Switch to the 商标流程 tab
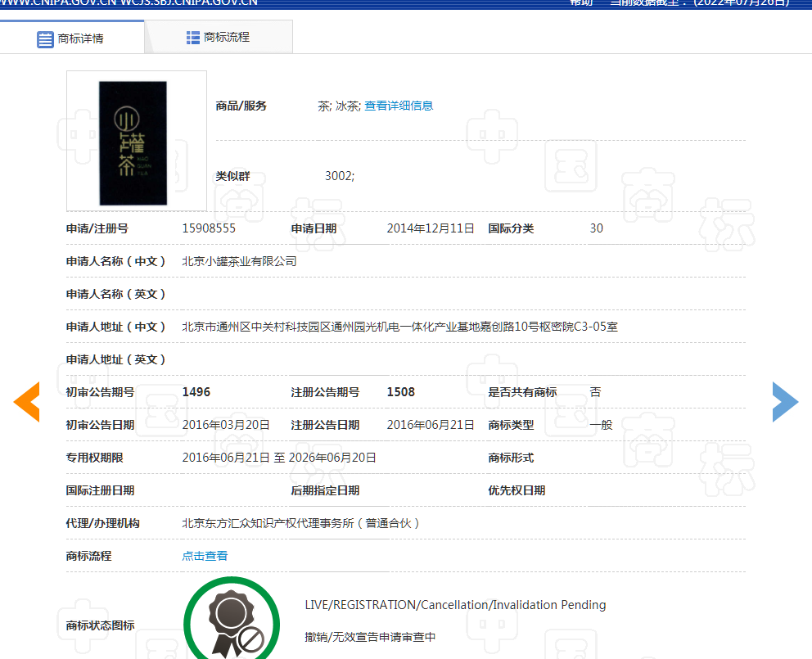Viewport: 812px width, 659px height. [x=218, y=37]
